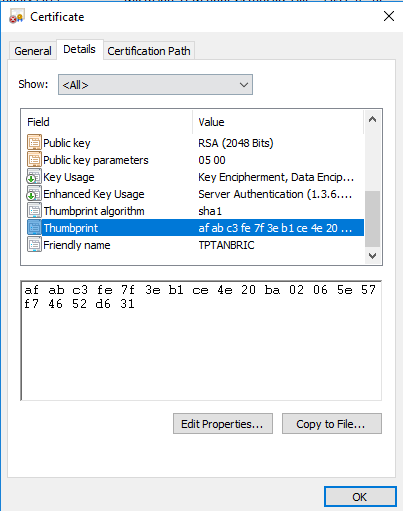Click the Edit Properties button
Screen dimensions: 403x511
tap(223, 424)
